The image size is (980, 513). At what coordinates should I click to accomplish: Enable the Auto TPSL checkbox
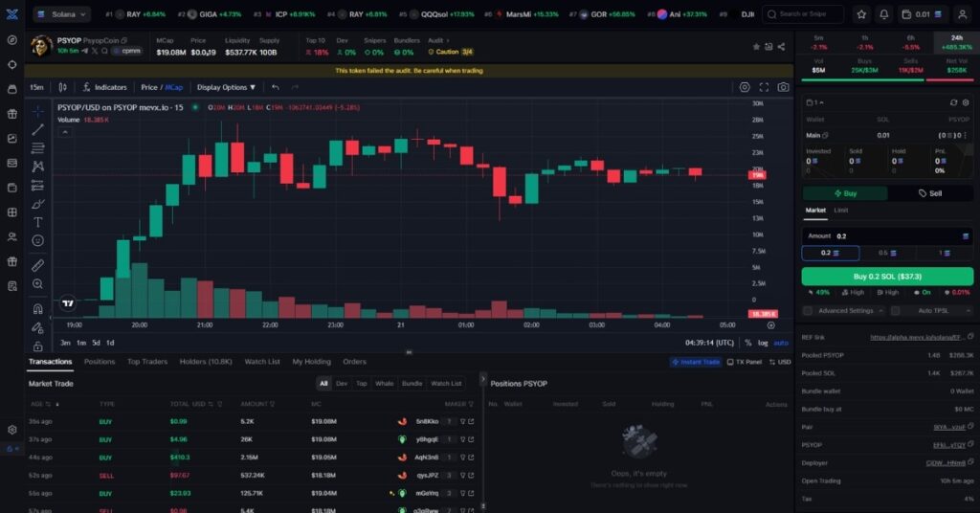click(x=895, y=310)
